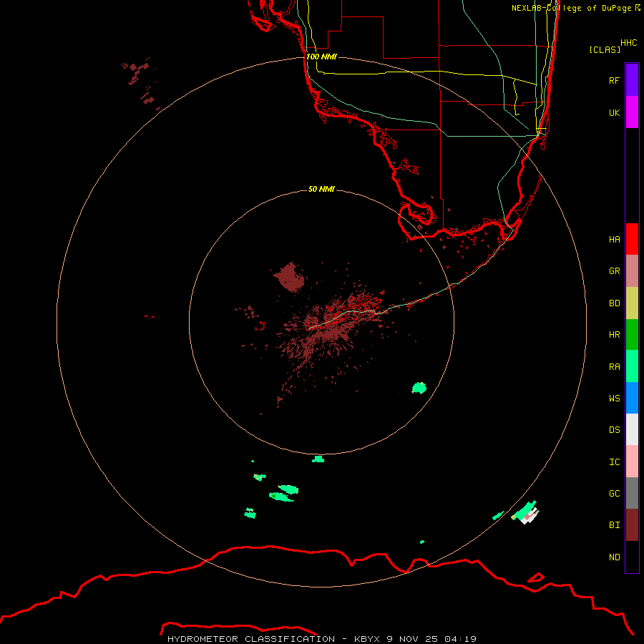Click the HHC product label
The width and height of the screenshot is (644, 644).
629,43
